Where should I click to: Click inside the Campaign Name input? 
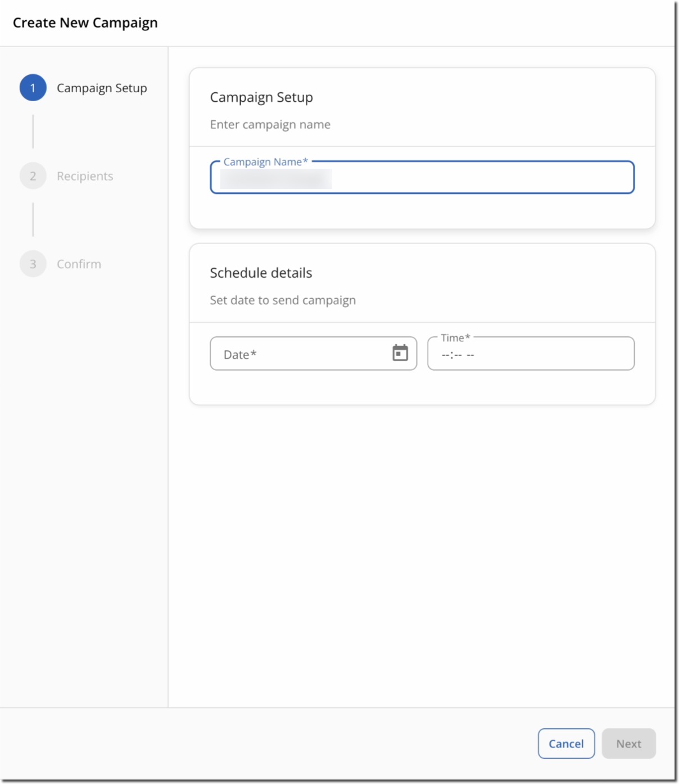pyautogui.click(x=422, y=179)
